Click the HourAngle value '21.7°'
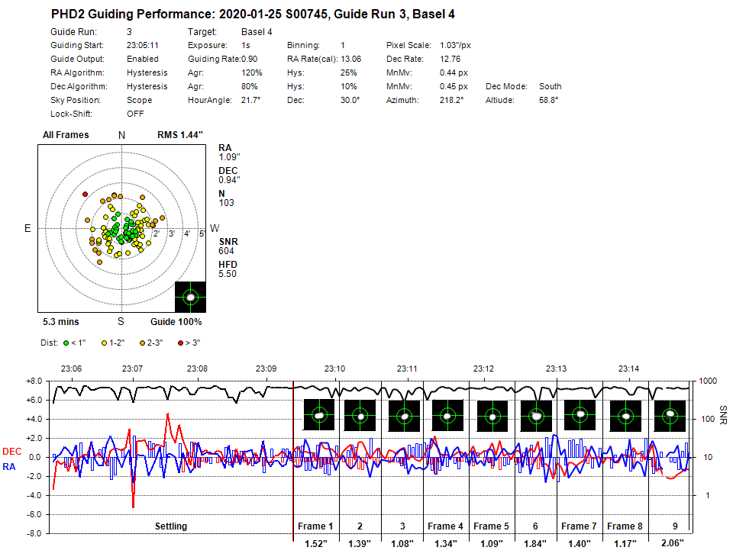 [x=250, y=100]
